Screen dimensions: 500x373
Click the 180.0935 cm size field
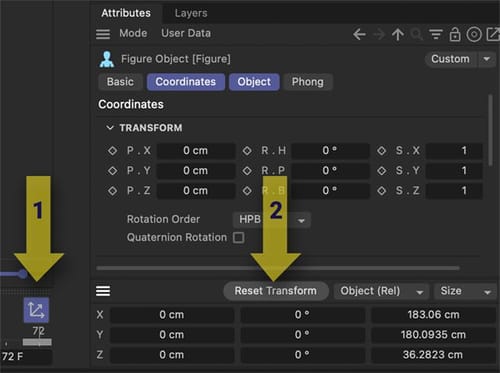[433, 335]
